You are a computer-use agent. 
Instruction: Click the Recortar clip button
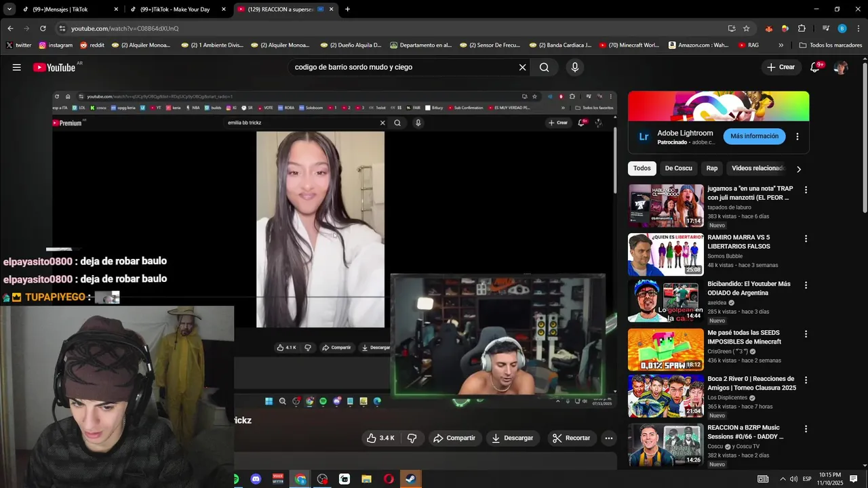coord(572,438)
